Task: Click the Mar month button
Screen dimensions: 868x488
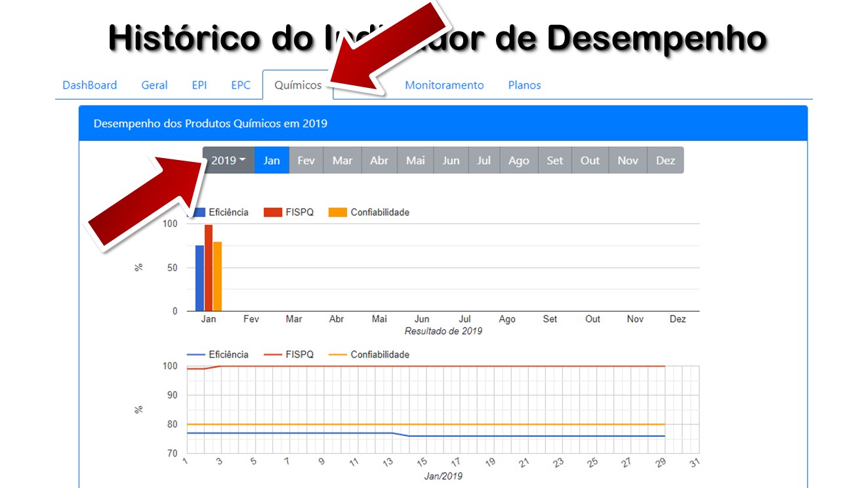Action: coord(342,160)
